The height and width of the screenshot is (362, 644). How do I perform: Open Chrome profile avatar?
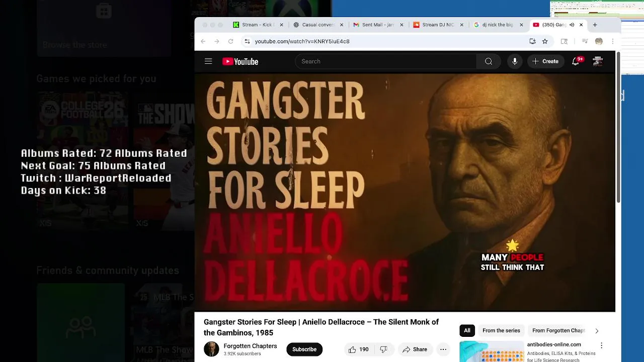(599, 41)
